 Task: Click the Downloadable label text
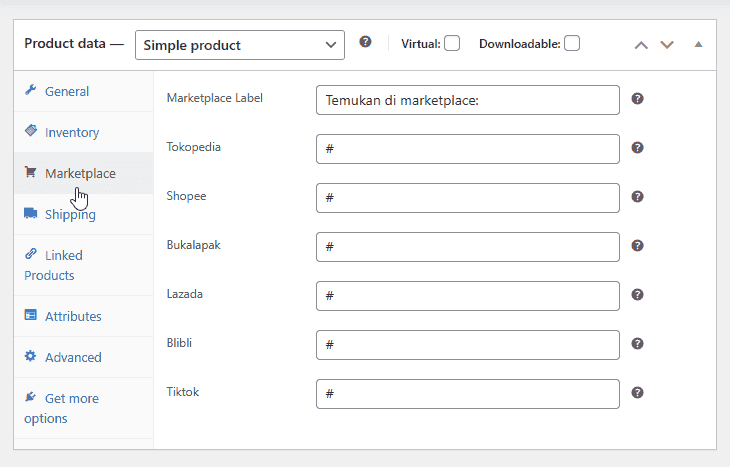pos(520,44)
